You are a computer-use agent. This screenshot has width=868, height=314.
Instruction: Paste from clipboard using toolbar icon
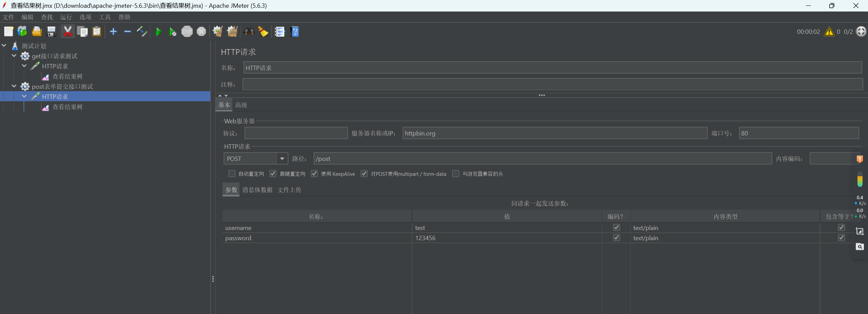(x=97, y=32)
